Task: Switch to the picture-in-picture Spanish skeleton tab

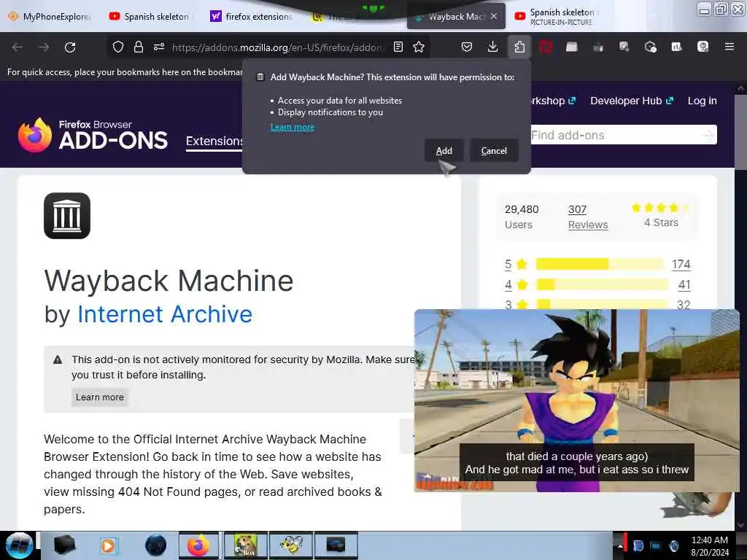Action: coord(555,16)
